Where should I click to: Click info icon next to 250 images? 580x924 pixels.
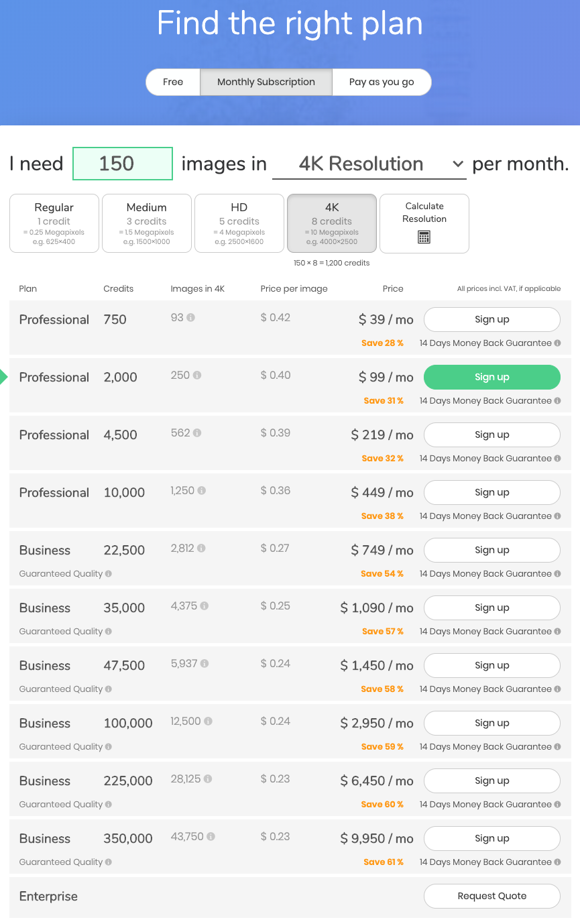pyautogui.click(x=197, y=376)
